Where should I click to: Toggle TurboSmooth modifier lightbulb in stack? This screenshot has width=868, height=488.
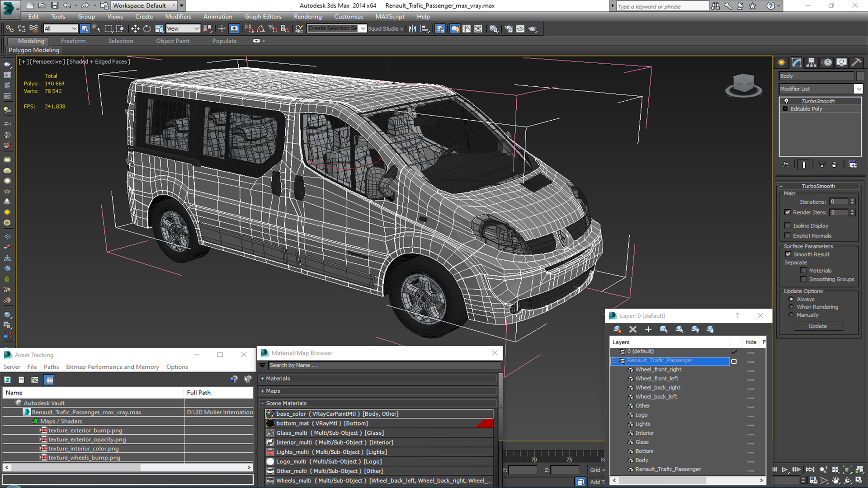click(786, 101)
